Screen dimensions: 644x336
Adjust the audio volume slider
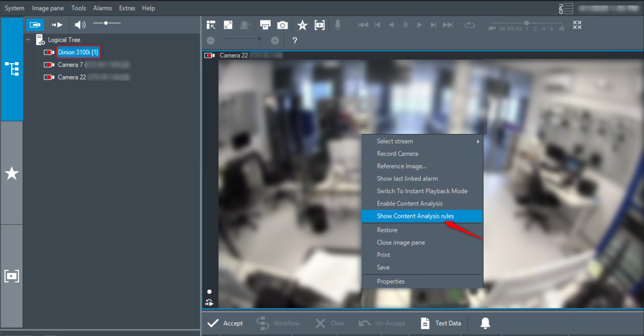(106, 23)
